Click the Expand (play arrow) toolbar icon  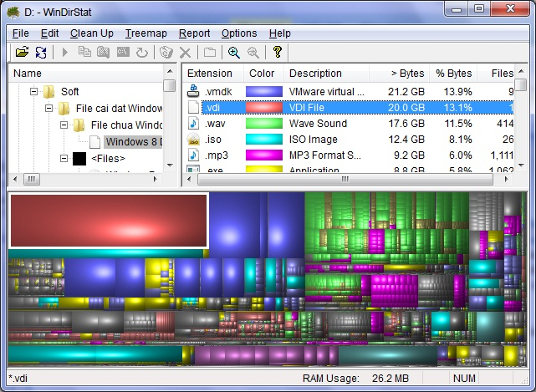click(x=65, y=53)
